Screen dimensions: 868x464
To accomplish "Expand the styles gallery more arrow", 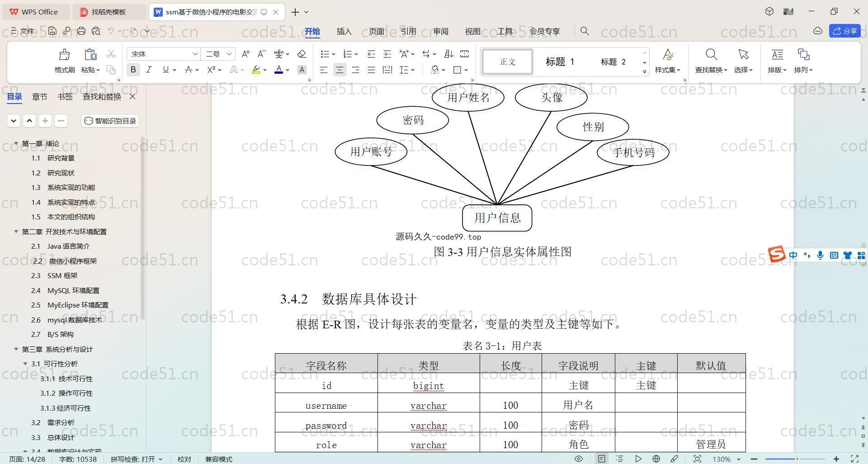I will (644, 71).
